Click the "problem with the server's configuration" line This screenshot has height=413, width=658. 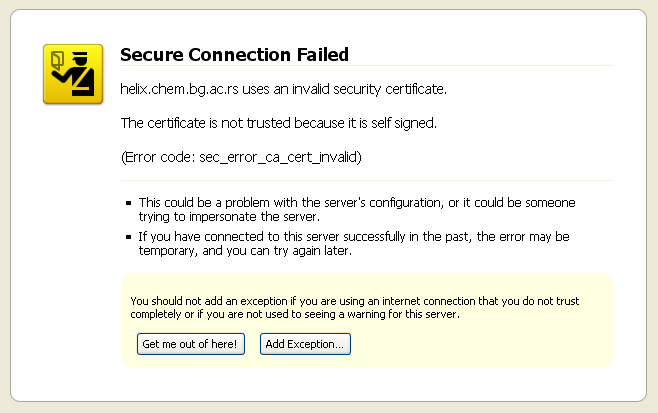(x=356, y=202)
